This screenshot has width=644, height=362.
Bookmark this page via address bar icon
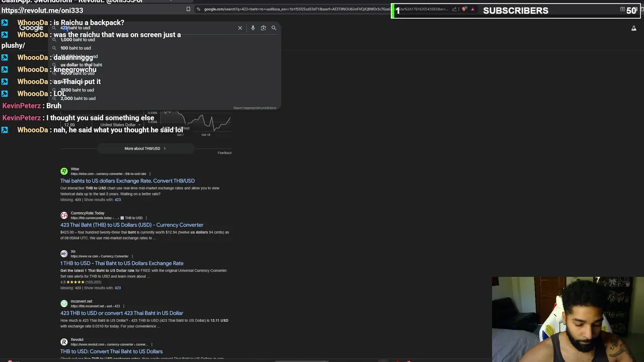pos(188,9)
